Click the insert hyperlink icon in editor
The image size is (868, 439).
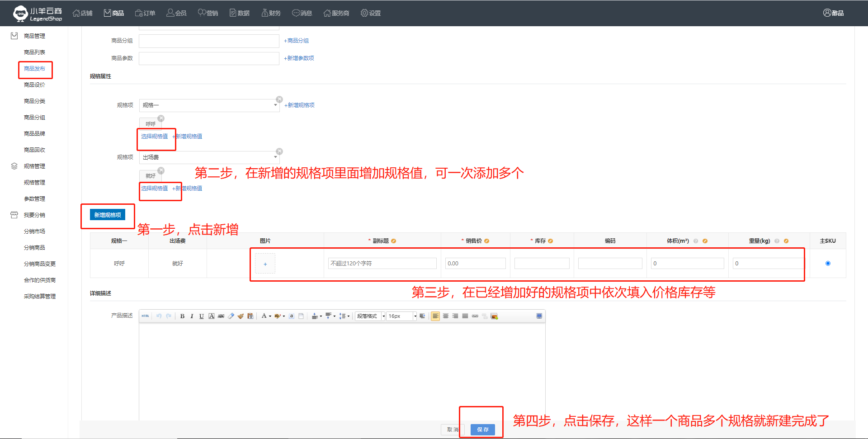[x=475, y=316]
